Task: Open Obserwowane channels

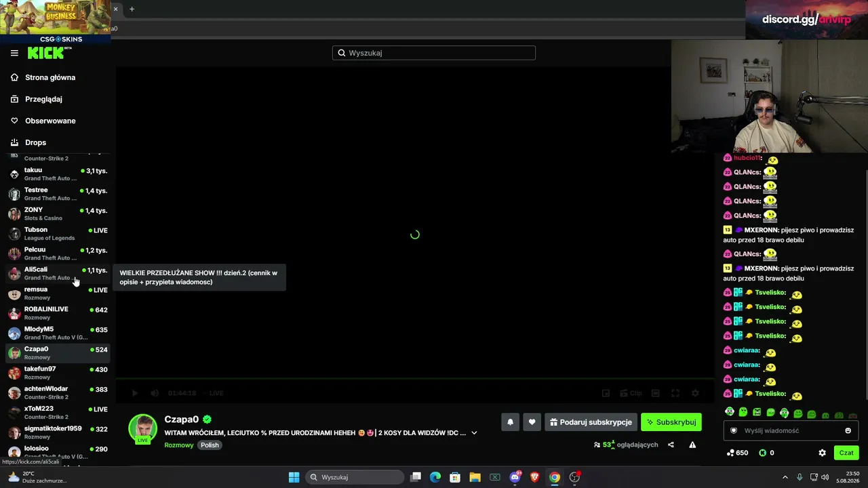Action: (50, 121)
